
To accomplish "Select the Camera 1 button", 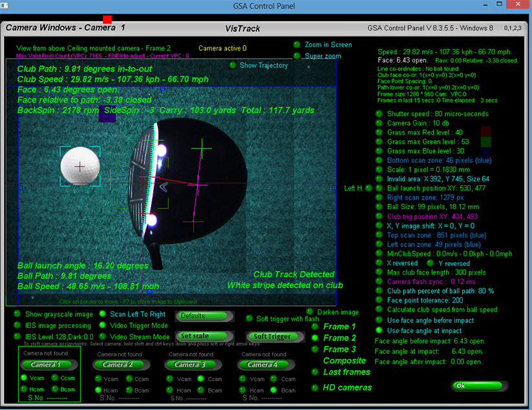I will click(49, 365).
